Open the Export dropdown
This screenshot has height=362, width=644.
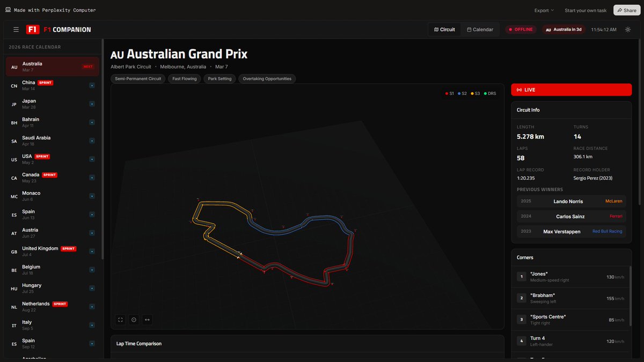(544, 10)
